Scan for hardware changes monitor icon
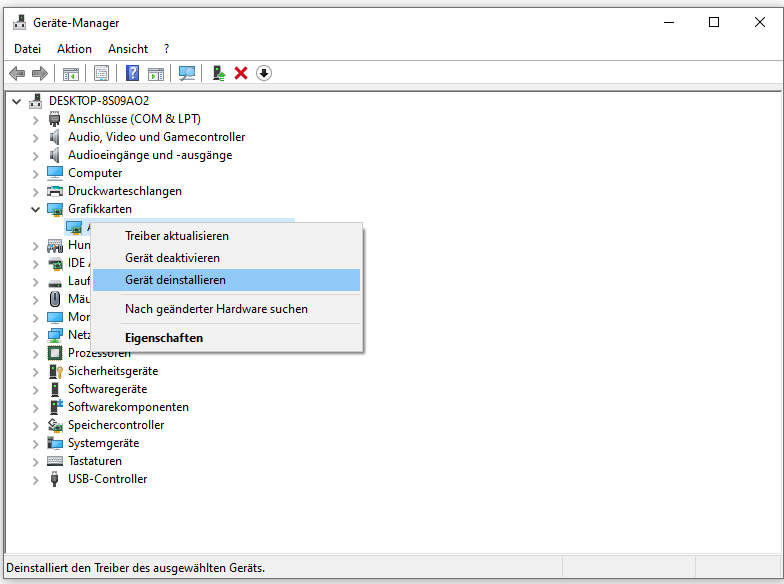784x584 pixels. [x=186, y=74]
